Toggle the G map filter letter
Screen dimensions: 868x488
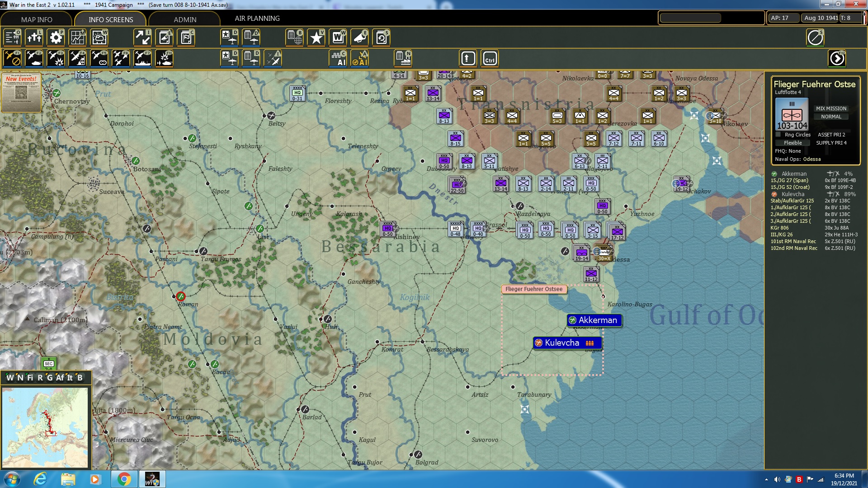point(50,378)
